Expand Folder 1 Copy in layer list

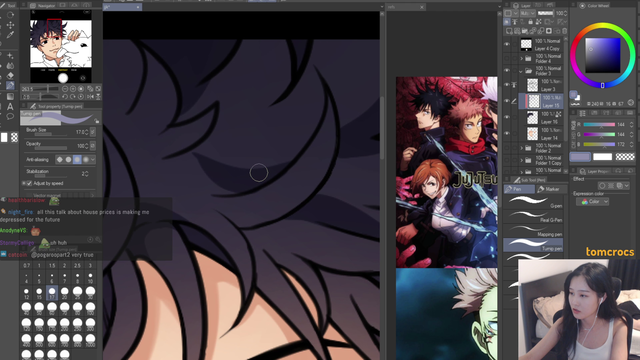[521, 160]
